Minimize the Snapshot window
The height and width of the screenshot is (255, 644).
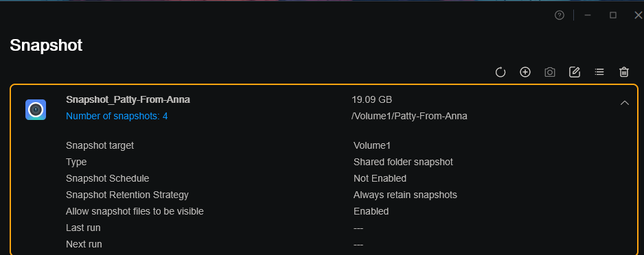(x=588, y=15)
